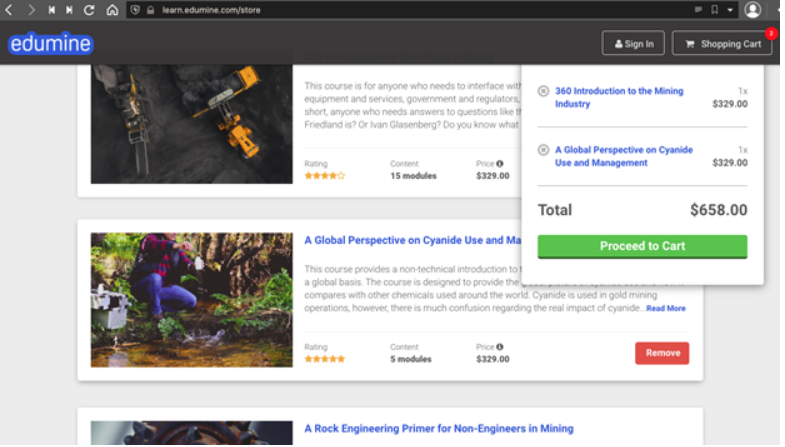Screen dimensions: 785x447
Task: Click the padlock site security icon
Action: (x=151, y=10)
